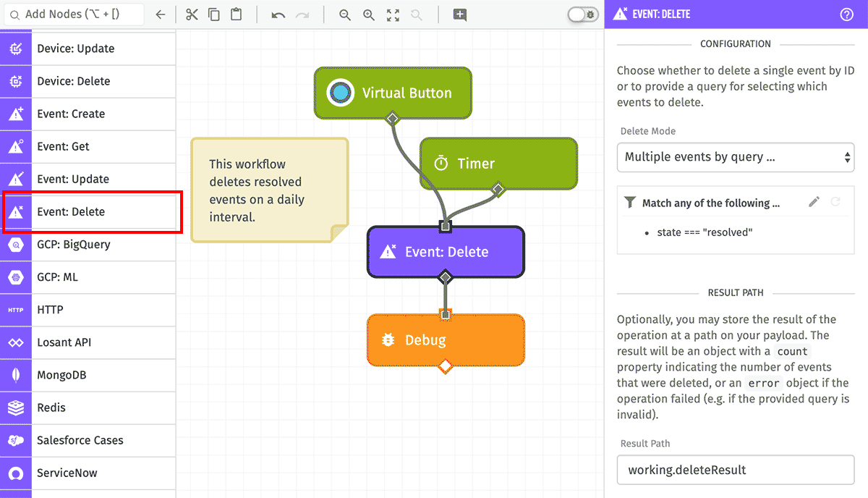Image resolution: width=868 pixels, height=498 pixels.
Task: Select the Virtual Button node
Action: (x=393, y=93)
